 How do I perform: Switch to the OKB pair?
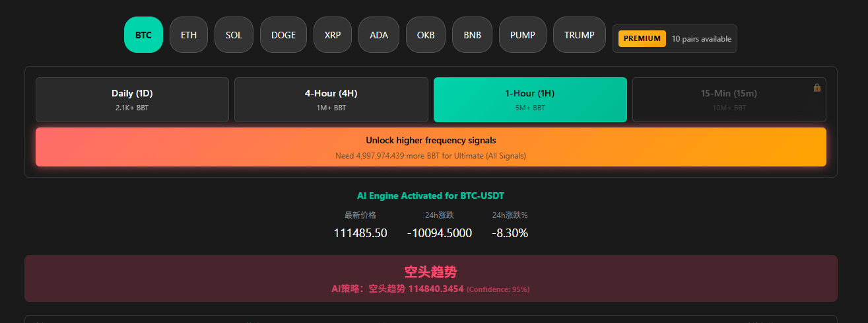(x=426, y=35)
